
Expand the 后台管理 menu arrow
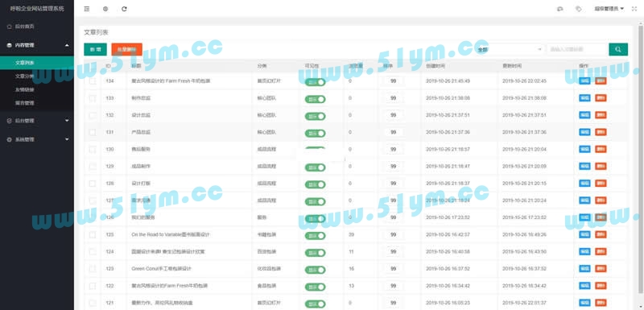[67, 121]
